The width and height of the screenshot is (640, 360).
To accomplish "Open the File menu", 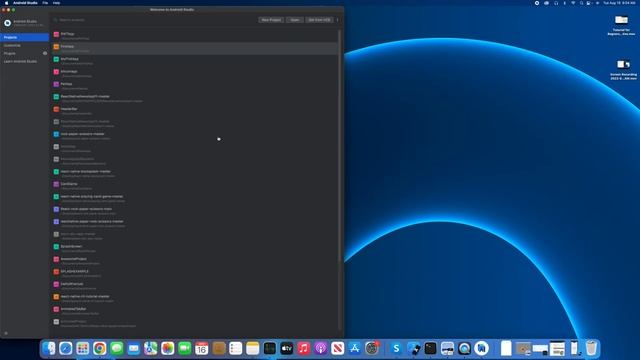I will (x=45, y=3).
